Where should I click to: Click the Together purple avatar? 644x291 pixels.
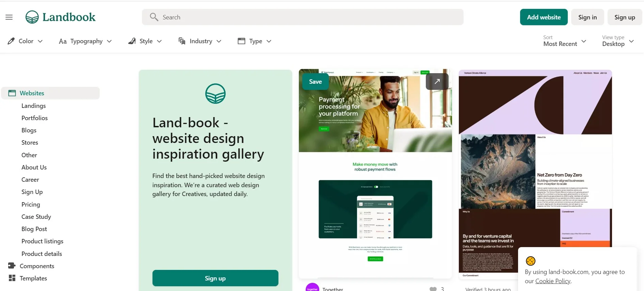(x=312, y=288)
